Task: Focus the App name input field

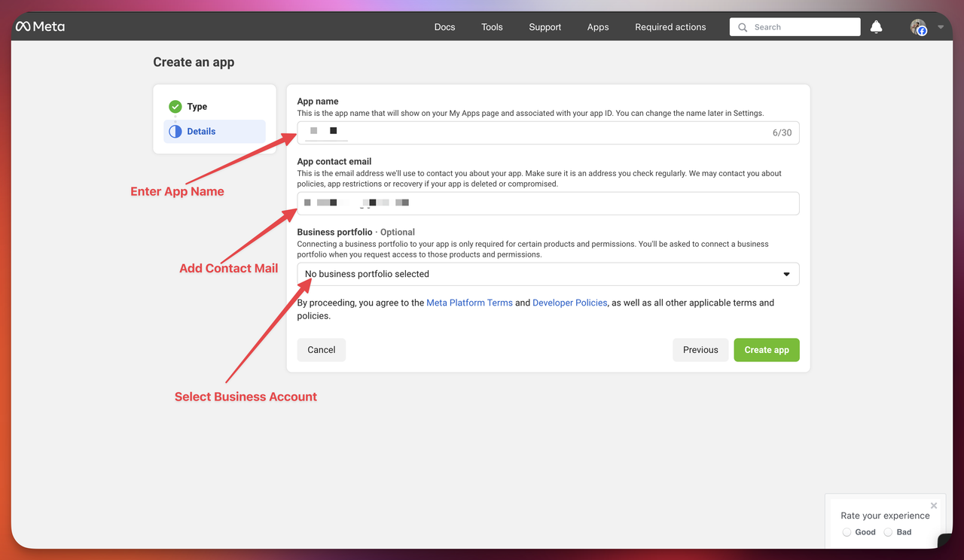Action: pos(548,132)
